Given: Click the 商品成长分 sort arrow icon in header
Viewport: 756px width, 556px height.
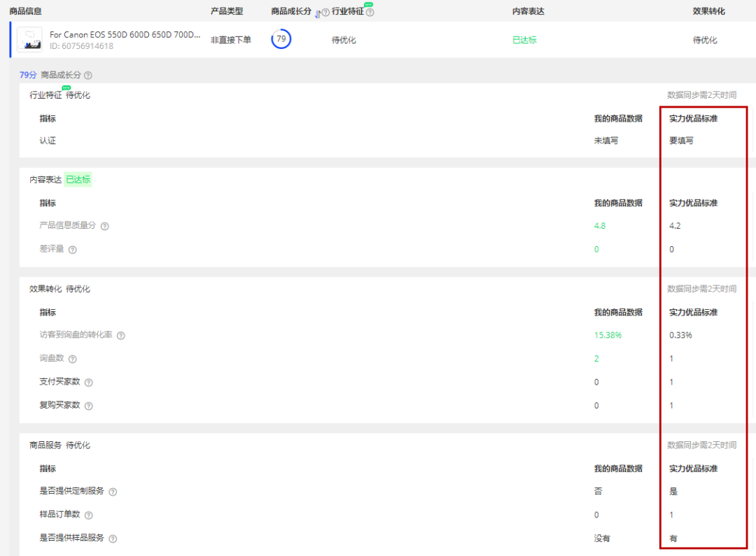Looking at the screenshot, I should [317, 15].
